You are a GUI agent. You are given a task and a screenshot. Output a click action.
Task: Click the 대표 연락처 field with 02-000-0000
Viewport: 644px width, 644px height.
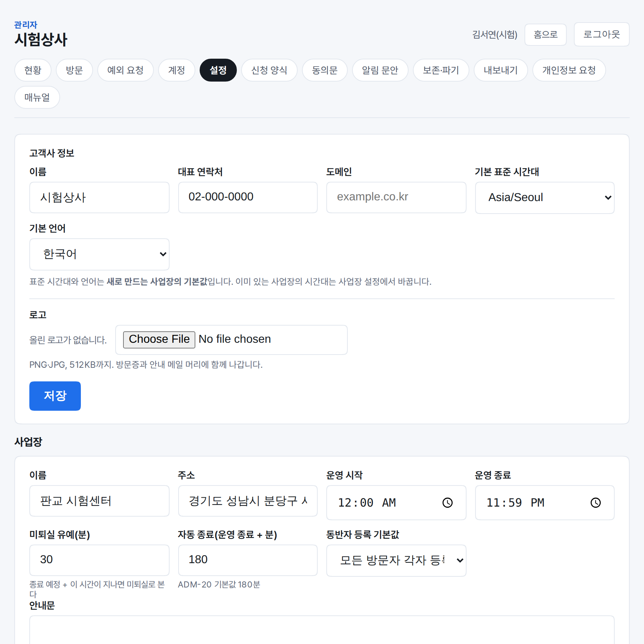point(248,197)
